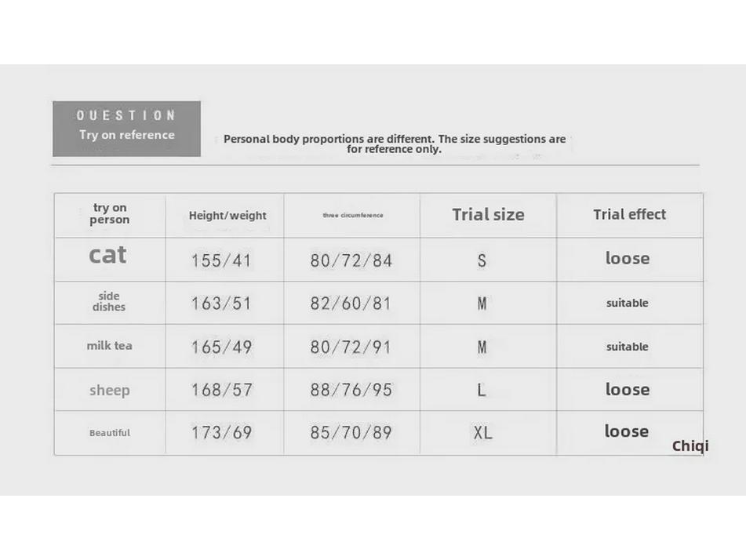Click the gray "Try on reference" banner
The image size is (746, 560).
tap(126, 128)
